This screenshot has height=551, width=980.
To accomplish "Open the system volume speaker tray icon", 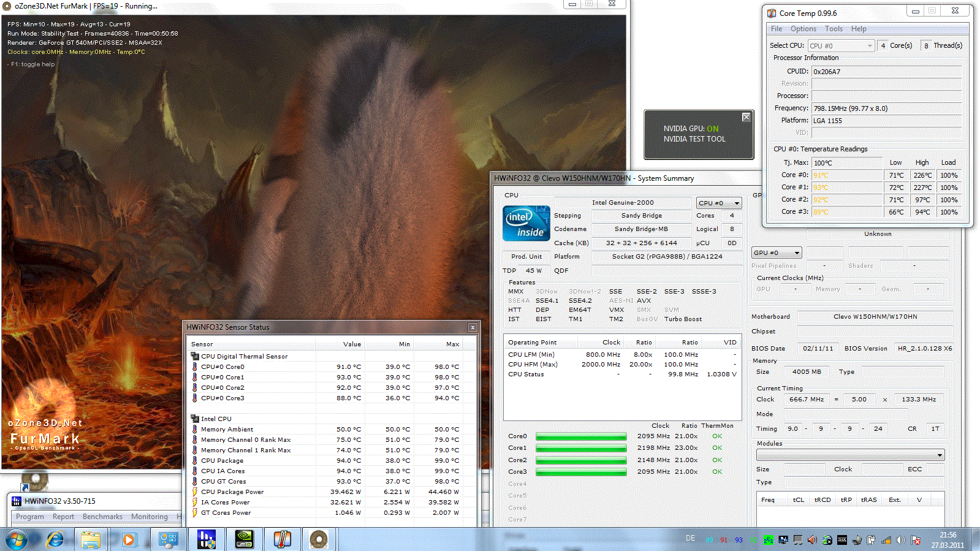I will 901,540.
